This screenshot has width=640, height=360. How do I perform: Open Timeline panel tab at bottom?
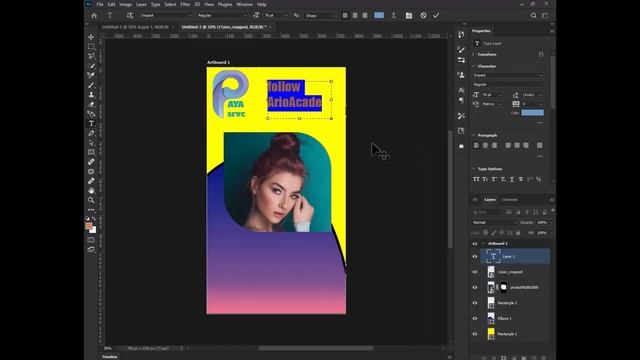tap(110, 357)
